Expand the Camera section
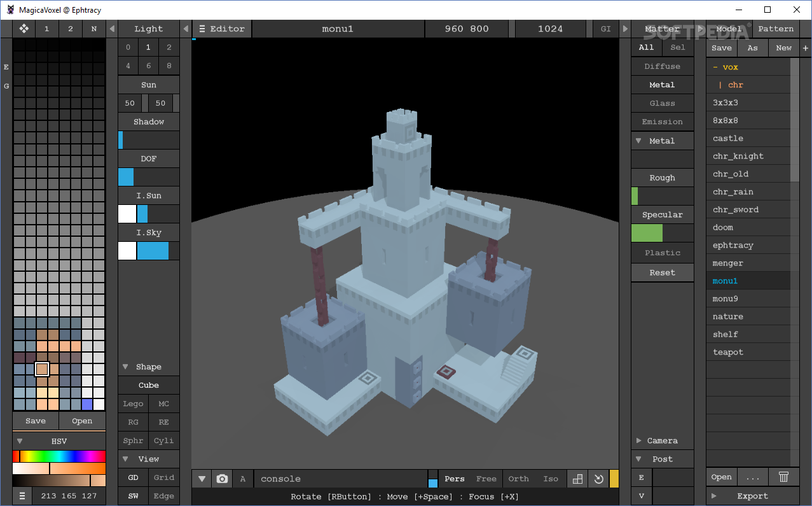The image size is (812, 506). pos(639,440)
